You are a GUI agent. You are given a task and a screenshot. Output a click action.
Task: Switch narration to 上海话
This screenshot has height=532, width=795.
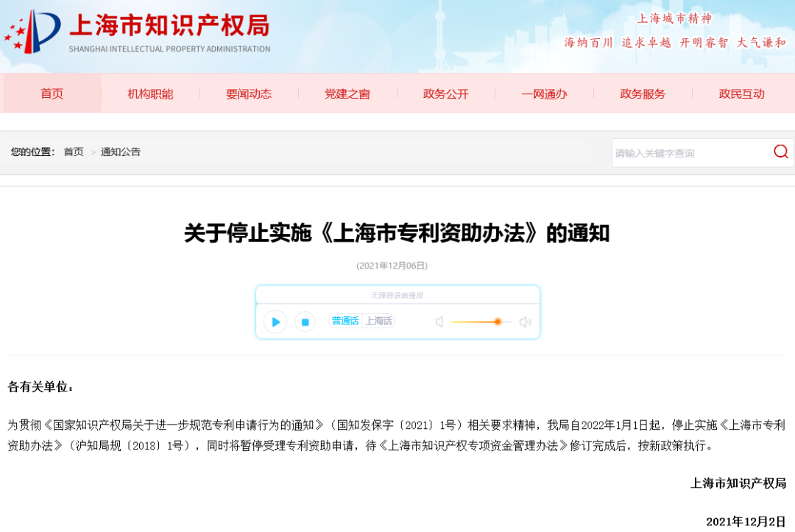point(379,321)
